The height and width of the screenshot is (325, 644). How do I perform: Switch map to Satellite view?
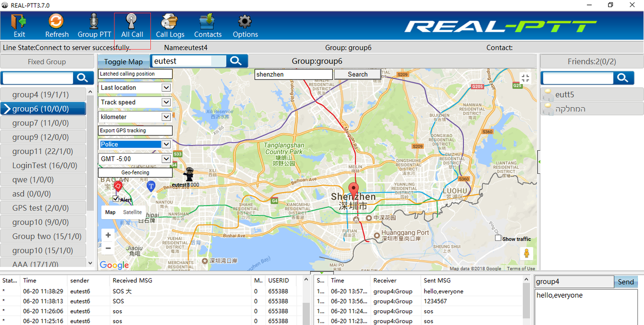[x=132, y=212]
